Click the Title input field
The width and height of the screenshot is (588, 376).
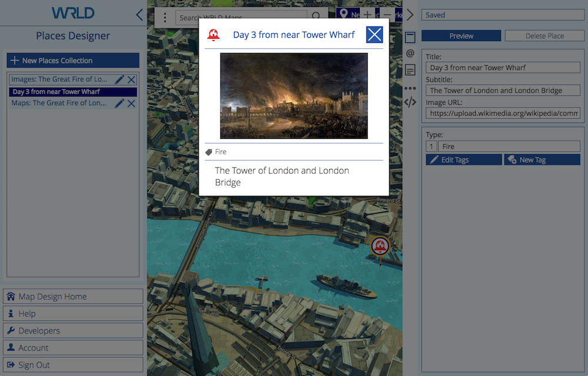tap(503, 68)
